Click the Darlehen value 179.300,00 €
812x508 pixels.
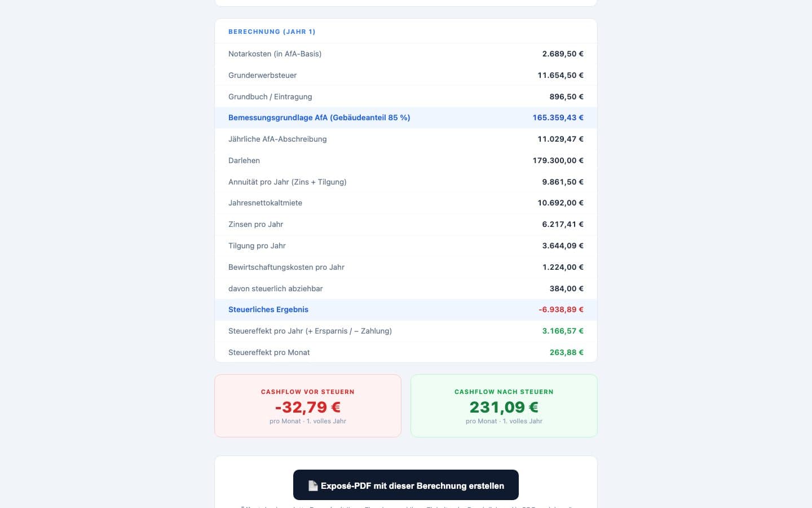[x=558, y=160]
